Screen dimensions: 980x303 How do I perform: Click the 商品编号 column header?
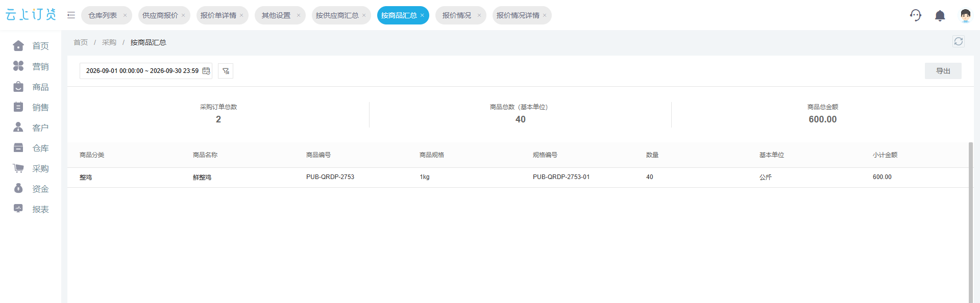pos(318,155)
